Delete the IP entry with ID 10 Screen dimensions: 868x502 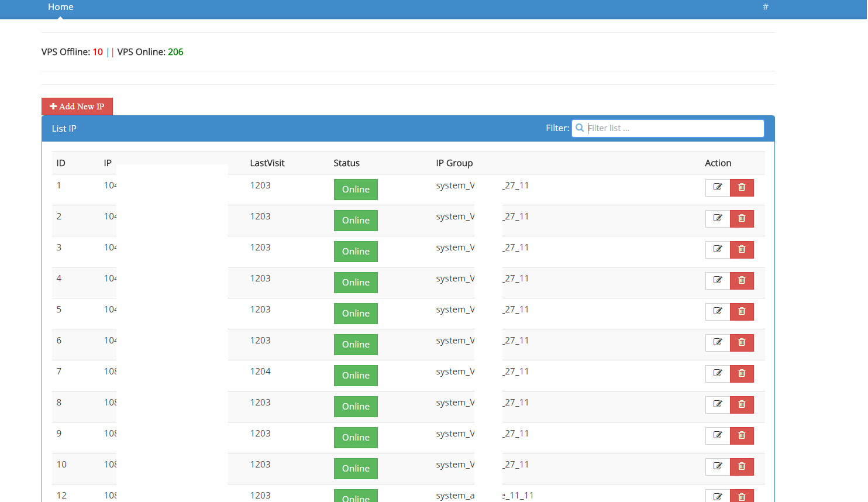(742, 467)
